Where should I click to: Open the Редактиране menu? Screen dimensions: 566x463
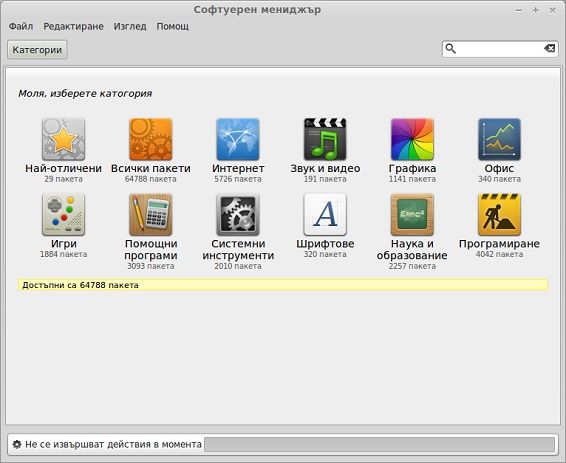pos(73,26)
